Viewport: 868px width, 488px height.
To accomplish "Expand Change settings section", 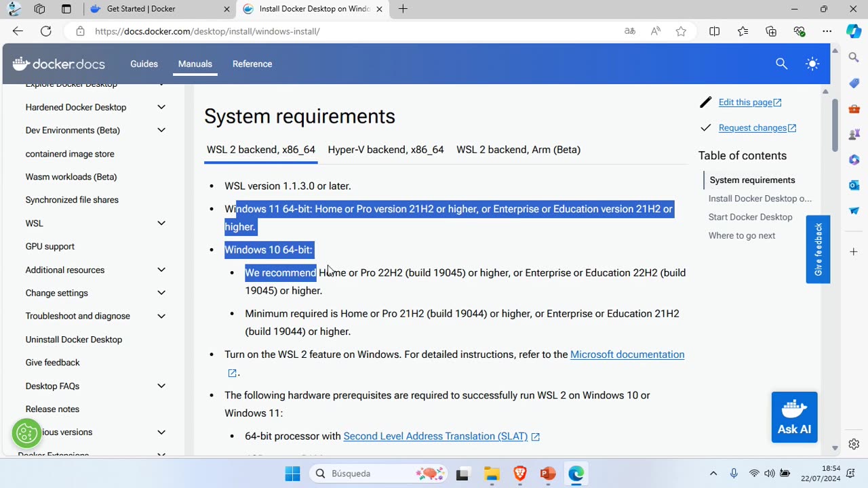I will coord(161,293).
